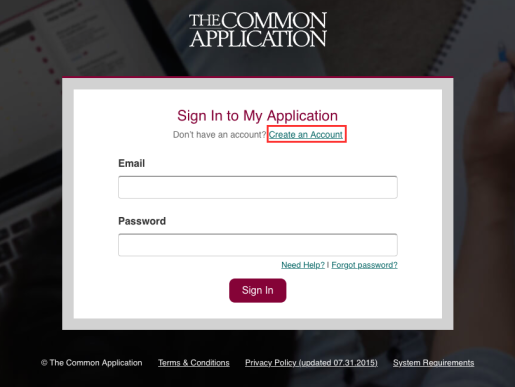
Task: Click the Don't have an account? text
Action: pyautogui.click(x=219, y=135)
